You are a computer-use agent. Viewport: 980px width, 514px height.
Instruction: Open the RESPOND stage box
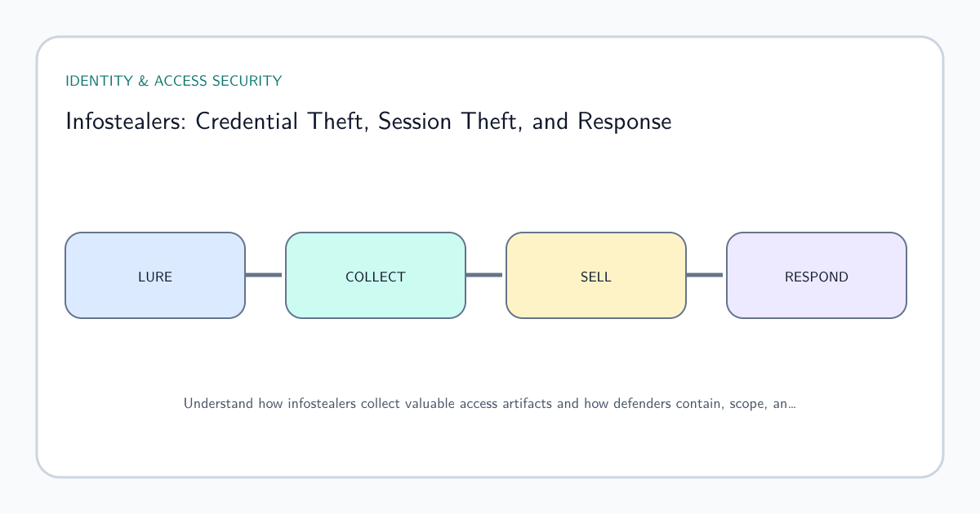click(x=817, y=275)
